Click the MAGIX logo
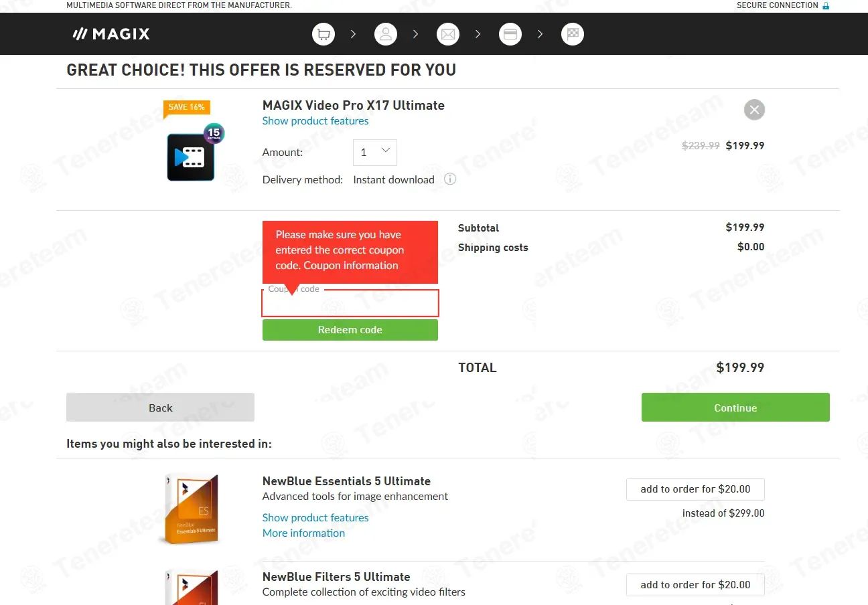 [111, 34]
